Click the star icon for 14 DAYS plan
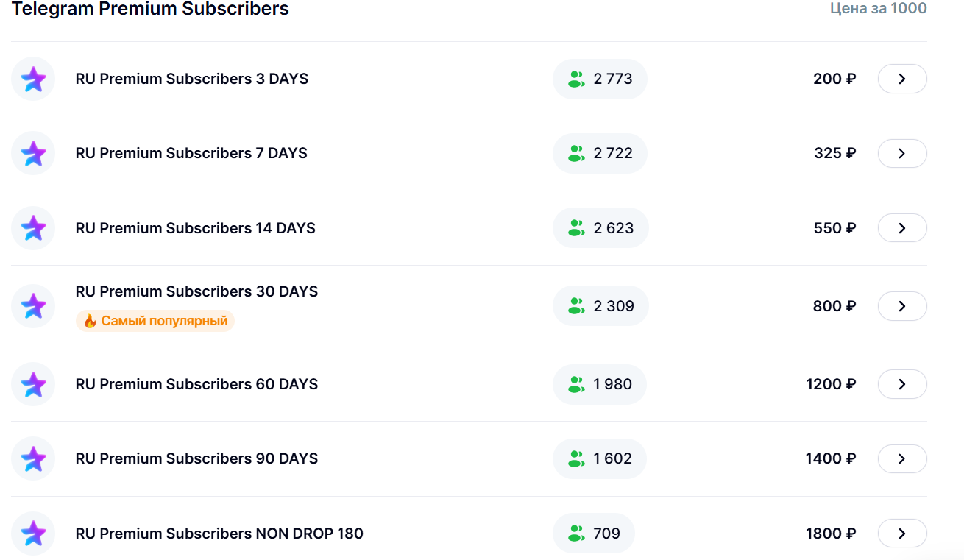This screenshot has width=964, height=560. pos(33,228)
